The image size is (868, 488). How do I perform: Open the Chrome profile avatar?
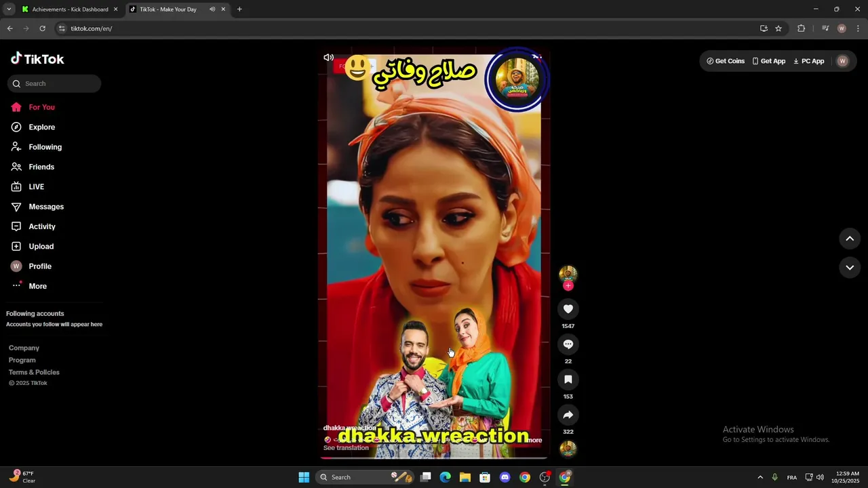tap(842, 28)
